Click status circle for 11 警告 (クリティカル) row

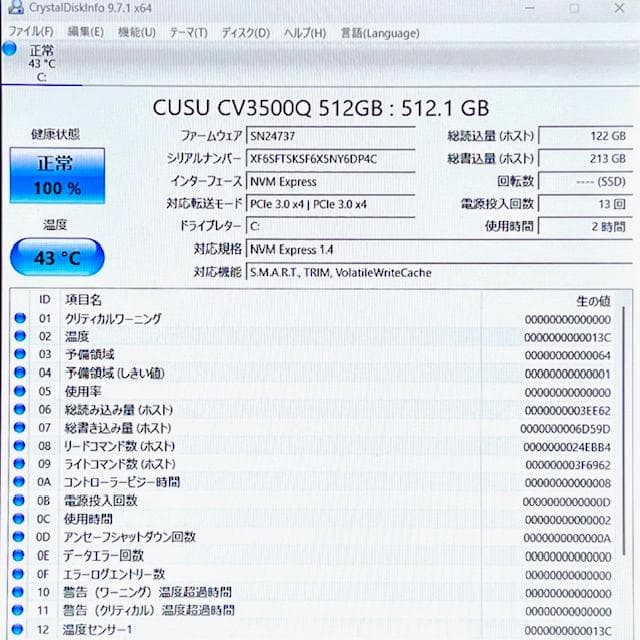coord(18,610)
